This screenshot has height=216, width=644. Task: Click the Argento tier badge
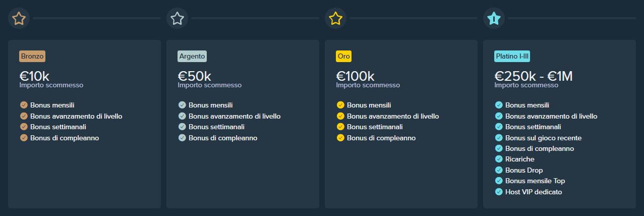click(x=192, y=56)
